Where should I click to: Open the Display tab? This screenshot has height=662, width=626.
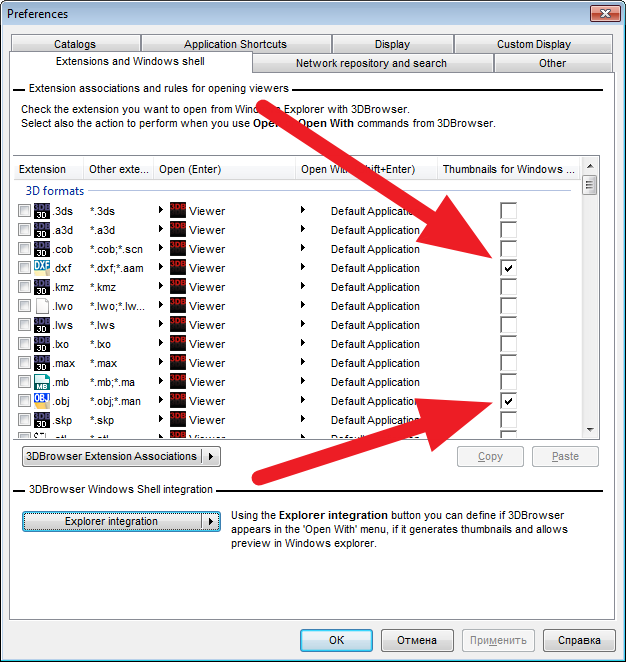tap(393, 44)
